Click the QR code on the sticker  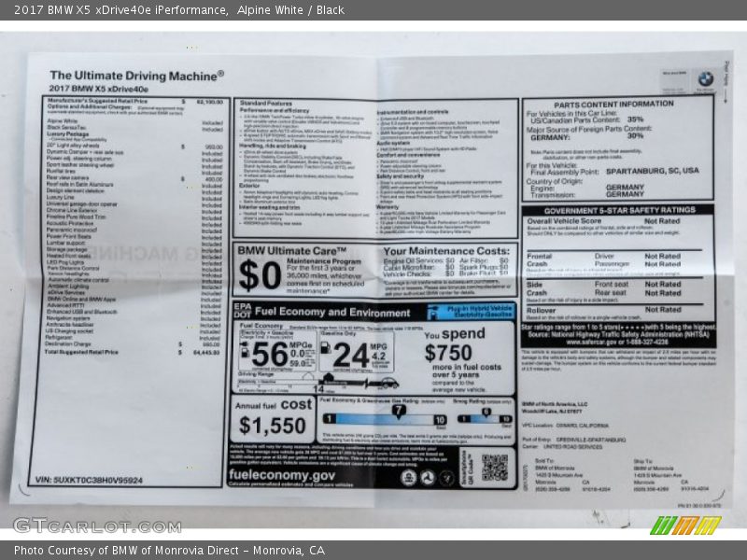[x=494, y=467]
